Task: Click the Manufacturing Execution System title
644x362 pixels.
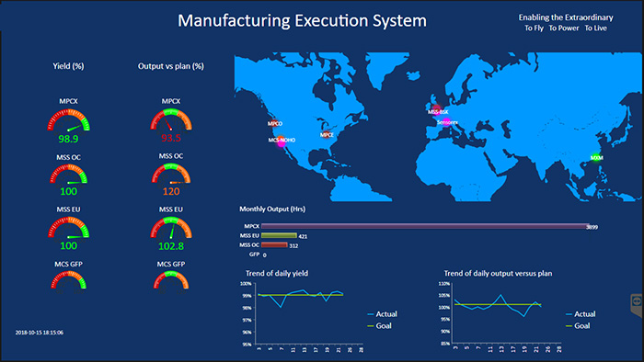Action: [x=302, y=20]
